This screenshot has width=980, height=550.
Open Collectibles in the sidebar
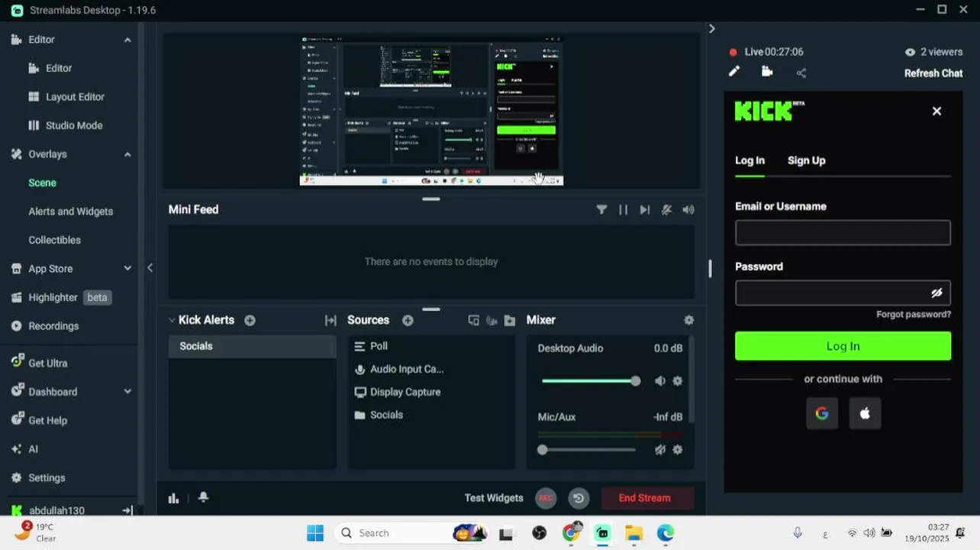pos(54,240)
